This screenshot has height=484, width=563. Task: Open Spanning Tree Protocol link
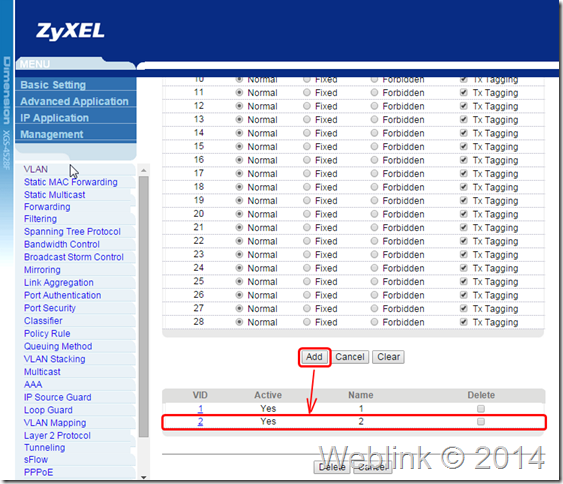(72, 232)
